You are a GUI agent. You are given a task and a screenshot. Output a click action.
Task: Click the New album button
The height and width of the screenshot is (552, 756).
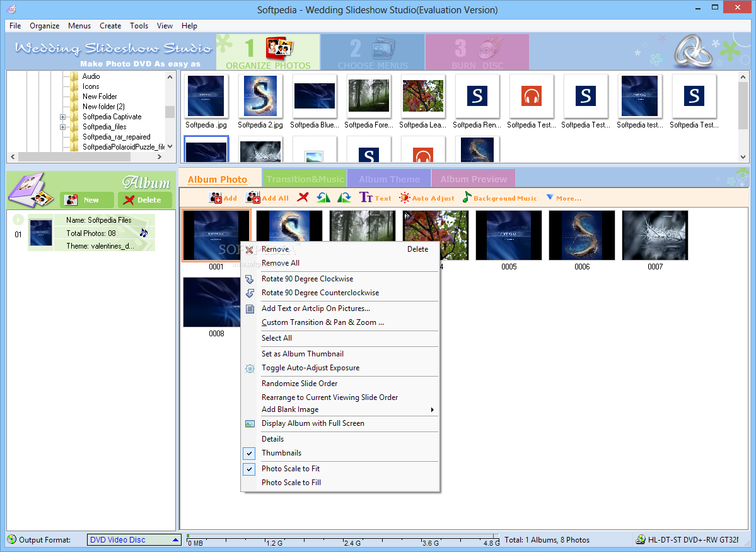pos(87,200)
